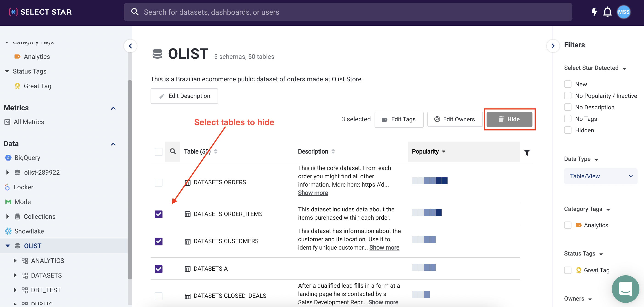Collapse the Metrics sidebar section
The image size is (644, 307).
pos(113,108)
